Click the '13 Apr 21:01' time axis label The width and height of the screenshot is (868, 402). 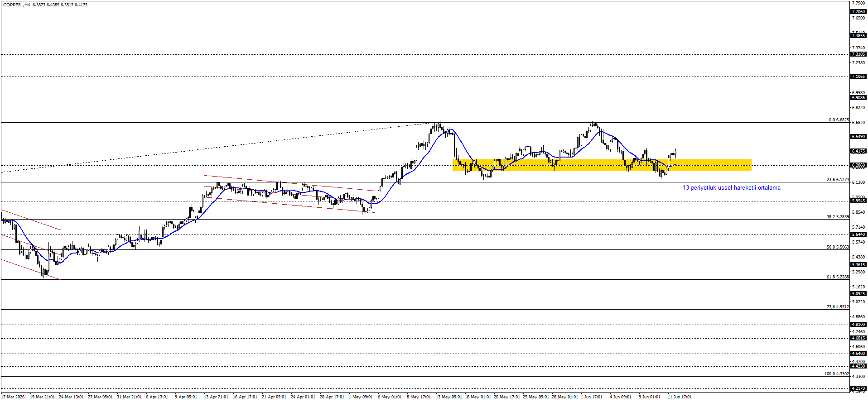click(216, 397)
